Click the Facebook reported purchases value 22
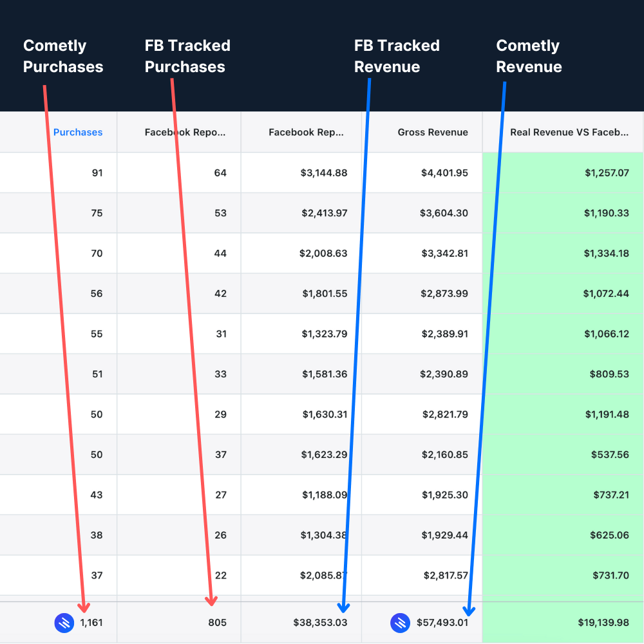Screen dimensions: 644x644 coord(221,575)
